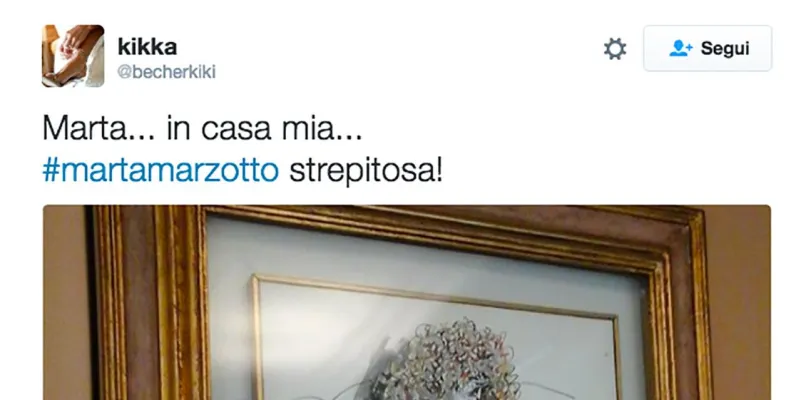Open the gear user actions menu

615,49
